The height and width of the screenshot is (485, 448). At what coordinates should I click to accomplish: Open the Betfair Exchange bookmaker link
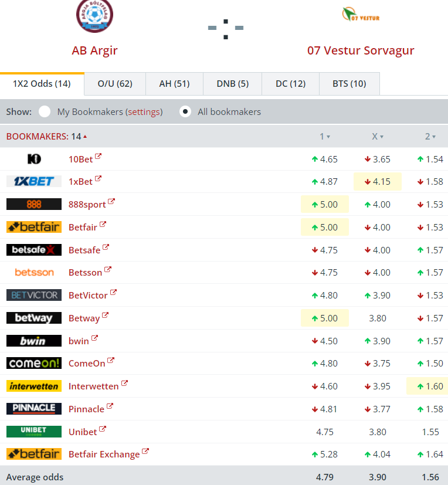[x=104, y=454]
